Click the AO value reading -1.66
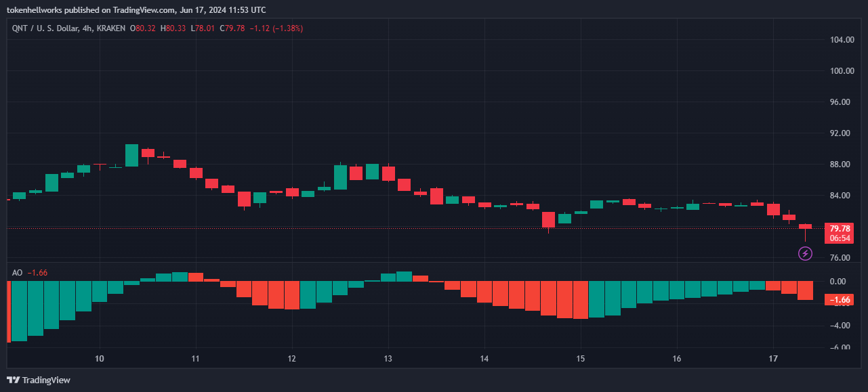This screenshot has width=868, height=392. [x=37, y=274]
